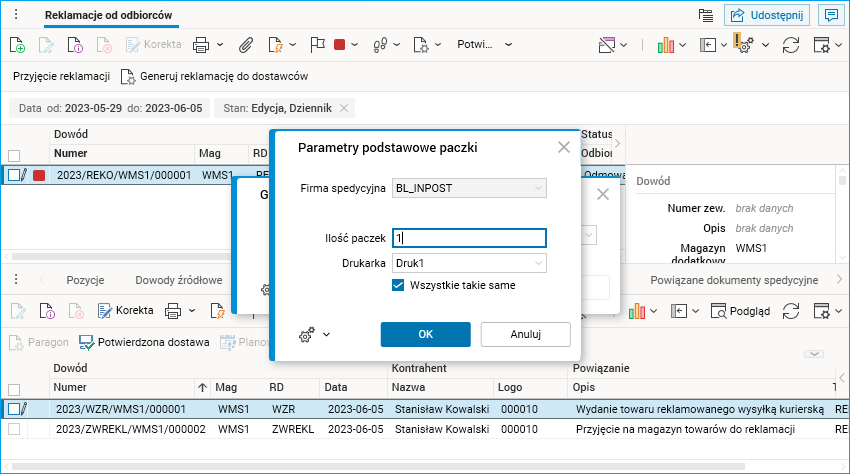Click the new document icon in top toolbar
Viewport: 850px width, 474px height.
17,45
